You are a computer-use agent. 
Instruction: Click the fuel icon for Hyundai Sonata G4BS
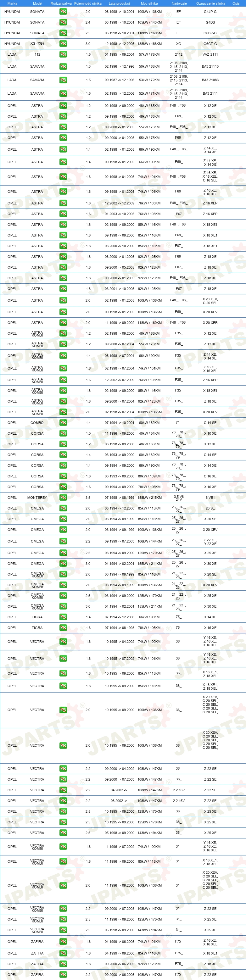tap(63, 22)
